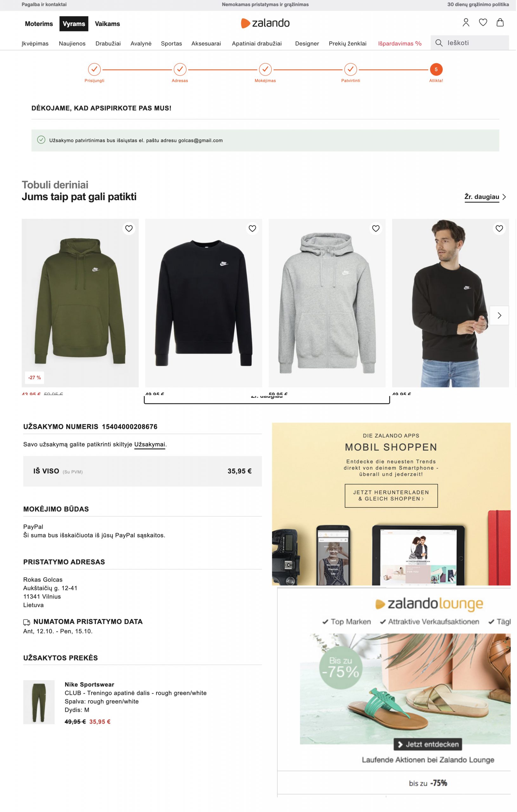Click the Ieškoti search field
517x812 pixels.
click(x=470, y=43)
